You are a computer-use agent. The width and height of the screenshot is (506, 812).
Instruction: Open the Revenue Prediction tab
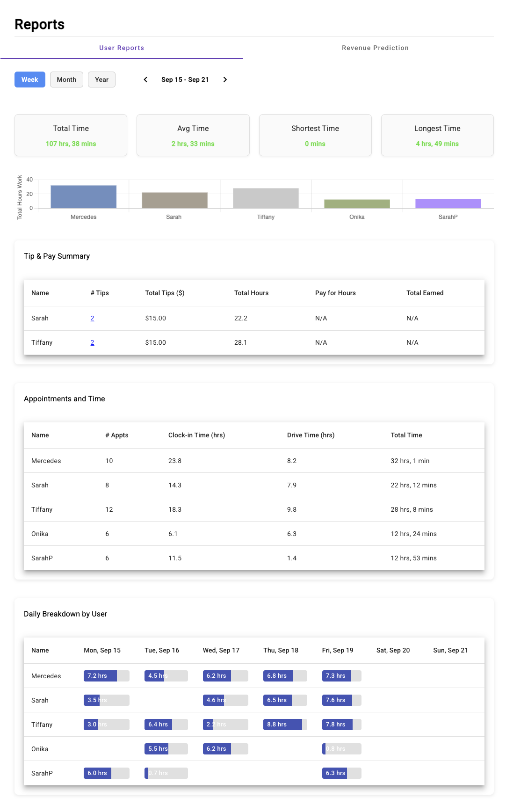tap(375, 48)
